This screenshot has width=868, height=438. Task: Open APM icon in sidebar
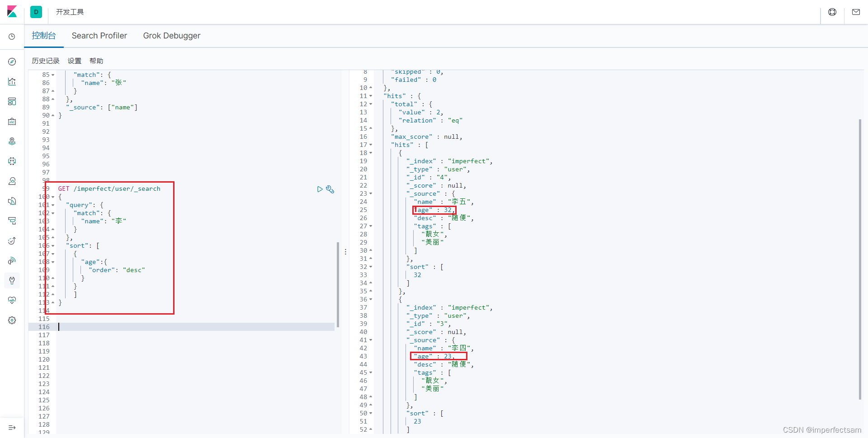pos(12,221)
